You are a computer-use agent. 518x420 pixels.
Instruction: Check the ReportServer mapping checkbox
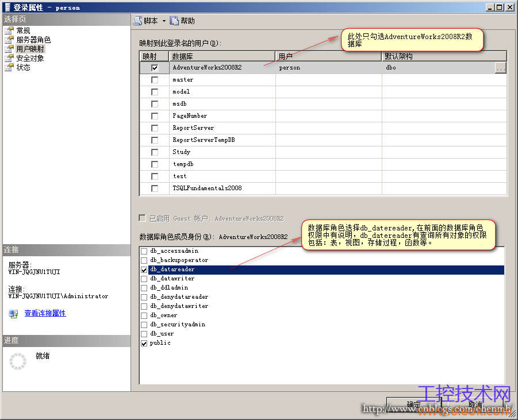pyautogui.click(x=155, y=128)
